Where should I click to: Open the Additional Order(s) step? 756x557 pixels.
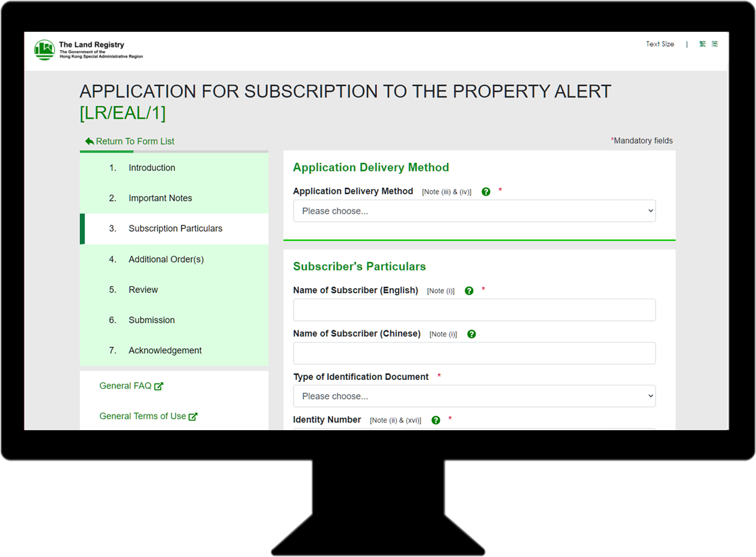point(165,259)
